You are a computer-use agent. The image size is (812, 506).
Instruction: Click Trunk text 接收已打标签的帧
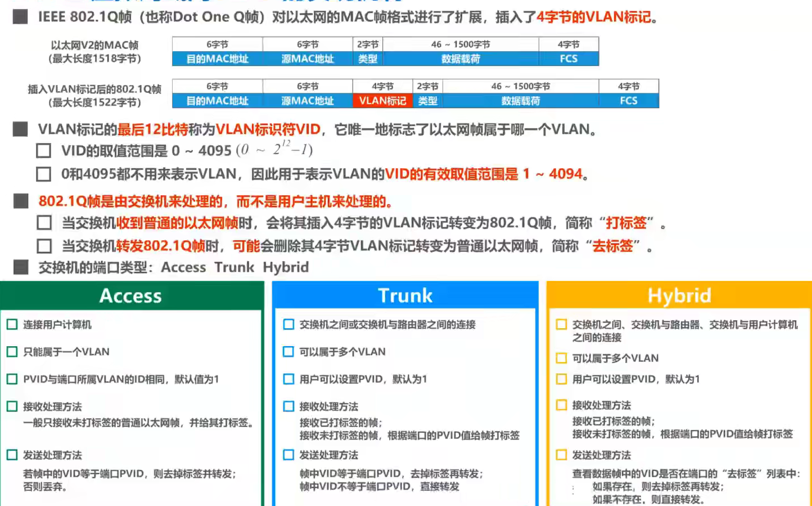[x=341, y=423]
